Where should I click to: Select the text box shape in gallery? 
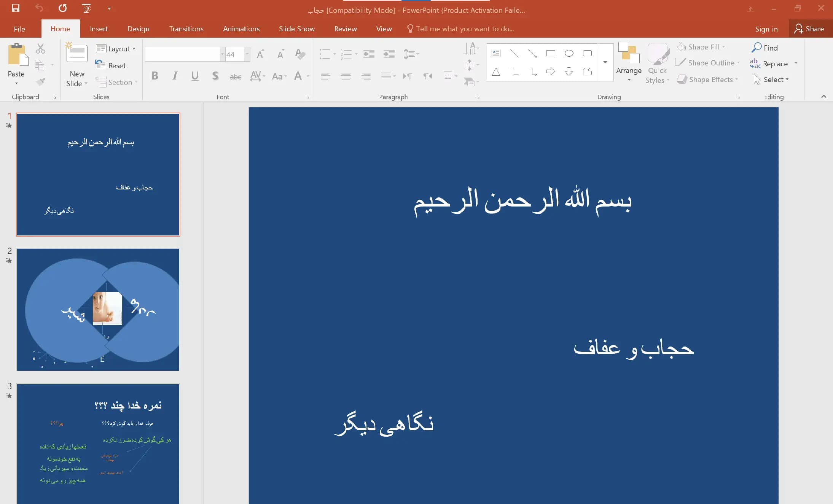pos(496,53)
